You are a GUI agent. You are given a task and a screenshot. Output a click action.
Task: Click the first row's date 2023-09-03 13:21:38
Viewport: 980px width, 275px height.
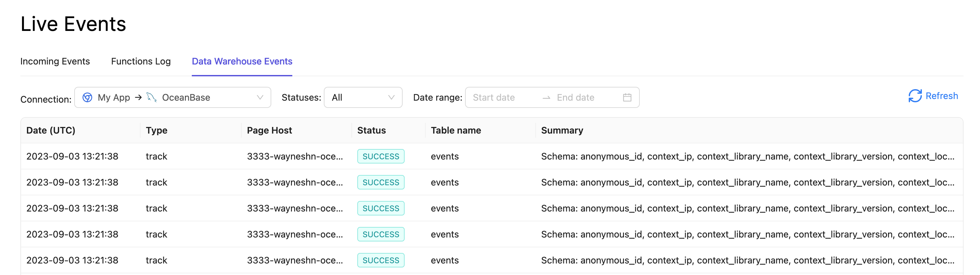click(x=72, y=156)
